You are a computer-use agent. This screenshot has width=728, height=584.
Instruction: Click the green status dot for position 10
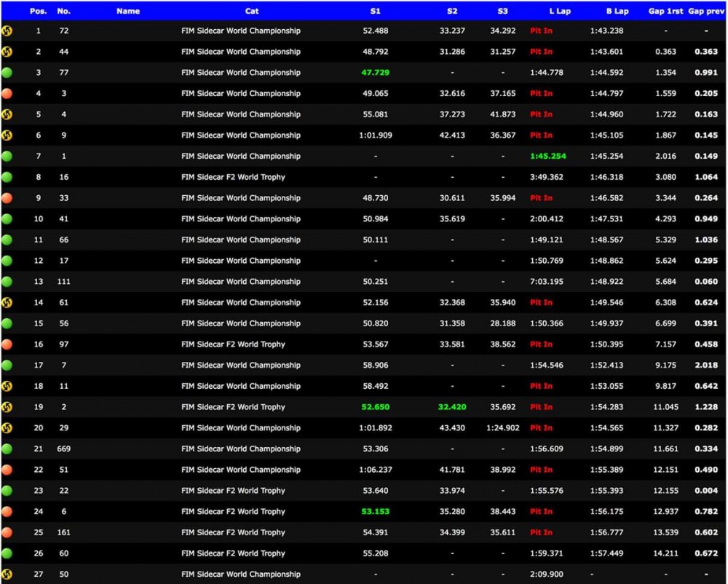point(7,219)
